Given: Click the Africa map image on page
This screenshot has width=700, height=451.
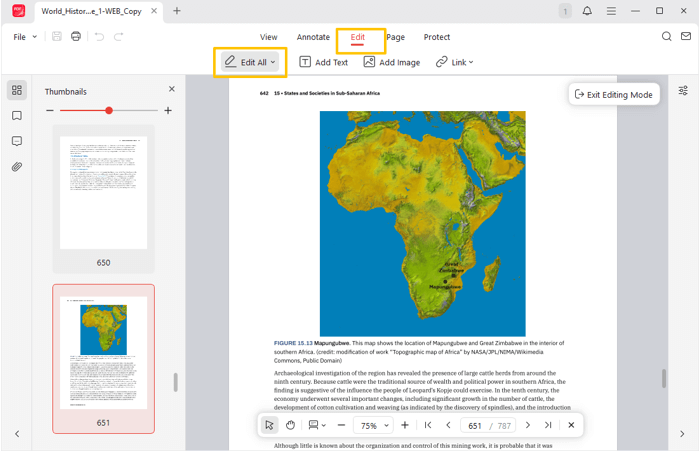Looking at the screenshot, I should [x=422, y=223].
